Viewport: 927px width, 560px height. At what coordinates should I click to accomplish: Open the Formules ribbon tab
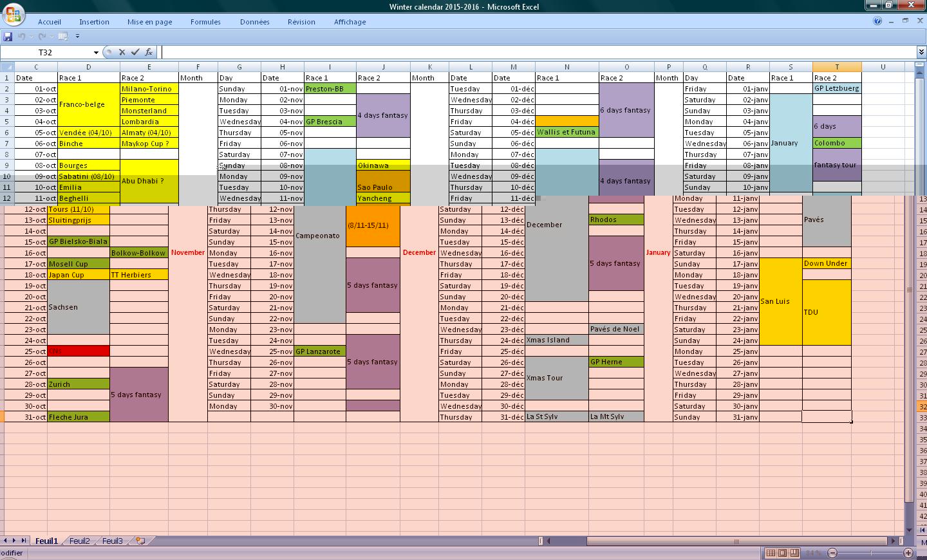click(x=205, y=22)
